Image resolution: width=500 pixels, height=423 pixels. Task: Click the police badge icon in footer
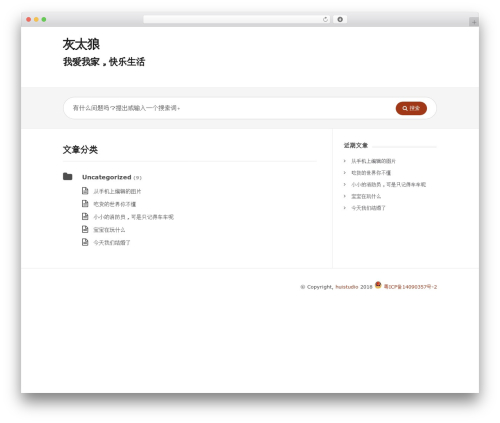click(x=378, y=285)
